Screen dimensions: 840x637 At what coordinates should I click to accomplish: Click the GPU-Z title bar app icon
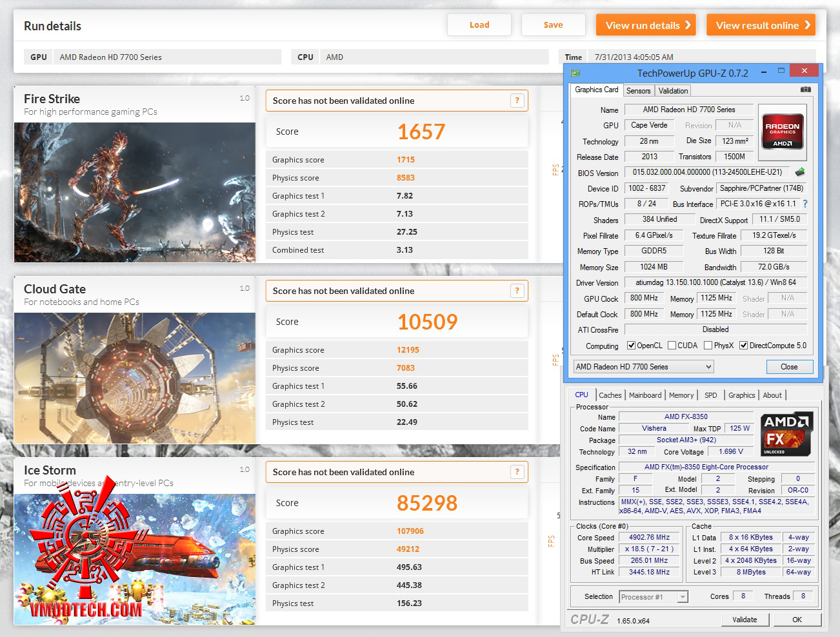(x=575, y=73)
